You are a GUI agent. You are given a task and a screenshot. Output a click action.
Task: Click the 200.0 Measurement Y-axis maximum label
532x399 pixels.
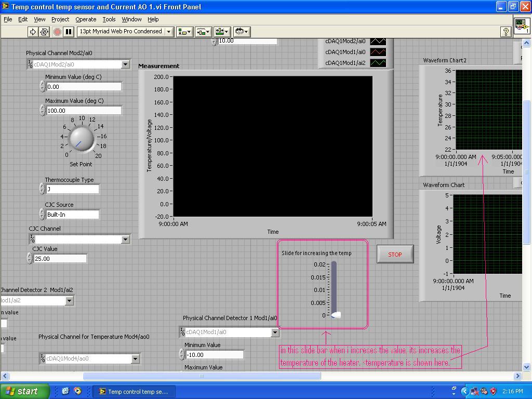[161, 77]
